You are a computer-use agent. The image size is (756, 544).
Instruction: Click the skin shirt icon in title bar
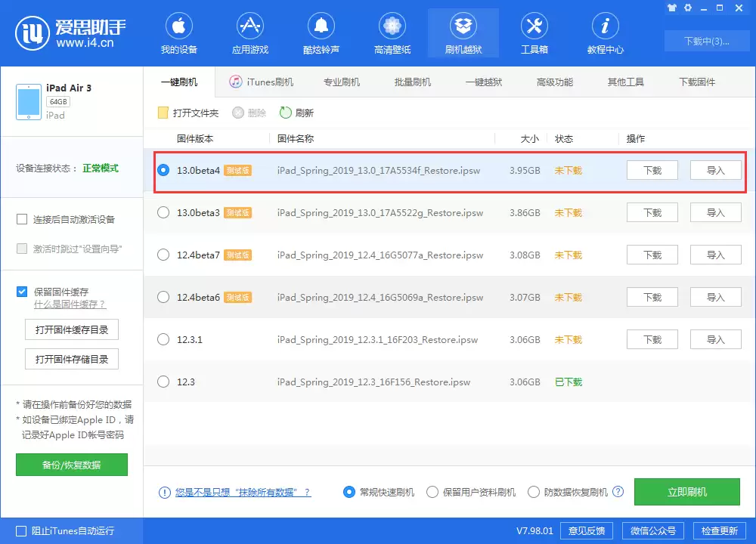click(x=672, y=8)
